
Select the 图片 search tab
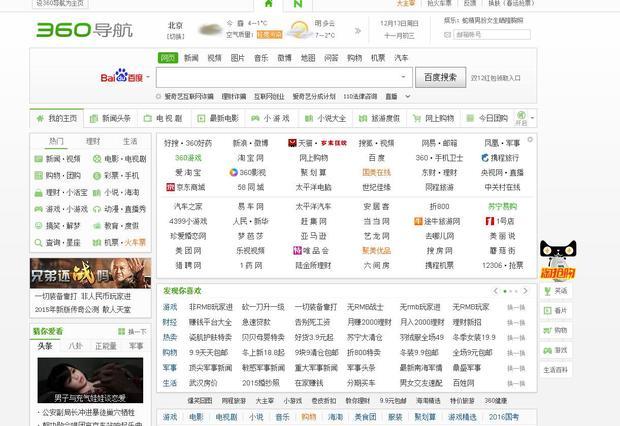[238, 58]
